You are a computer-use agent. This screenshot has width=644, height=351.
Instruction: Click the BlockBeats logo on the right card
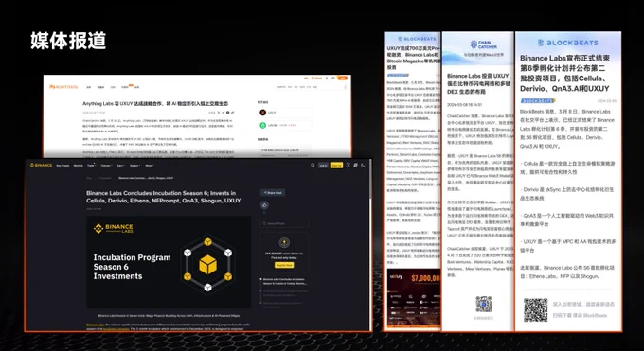tap(568, 43)
